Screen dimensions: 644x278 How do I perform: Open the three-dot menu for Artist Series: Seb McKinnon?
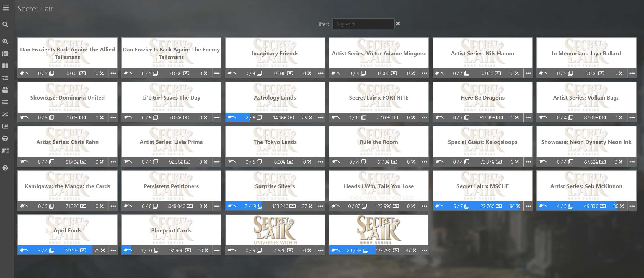(632, 206)
